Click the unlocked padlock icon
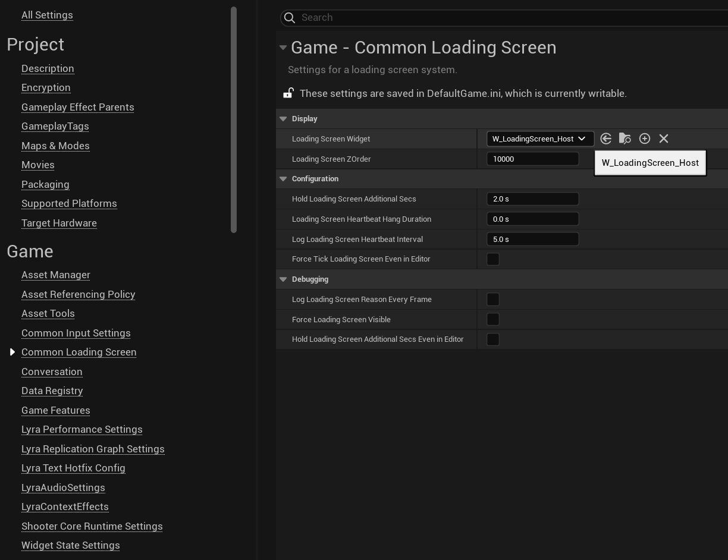Viewport: 728px width, 560px height. (288, 93)
